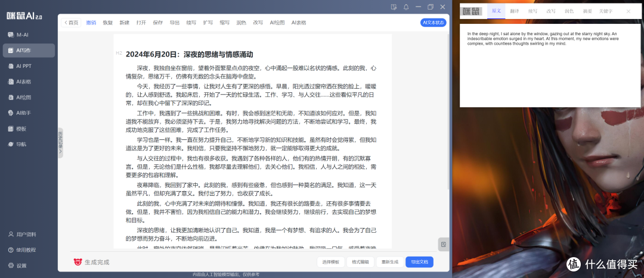Click 新建 in the toolbar
This screenshot has width=644, height=278.
click(125, 23)
